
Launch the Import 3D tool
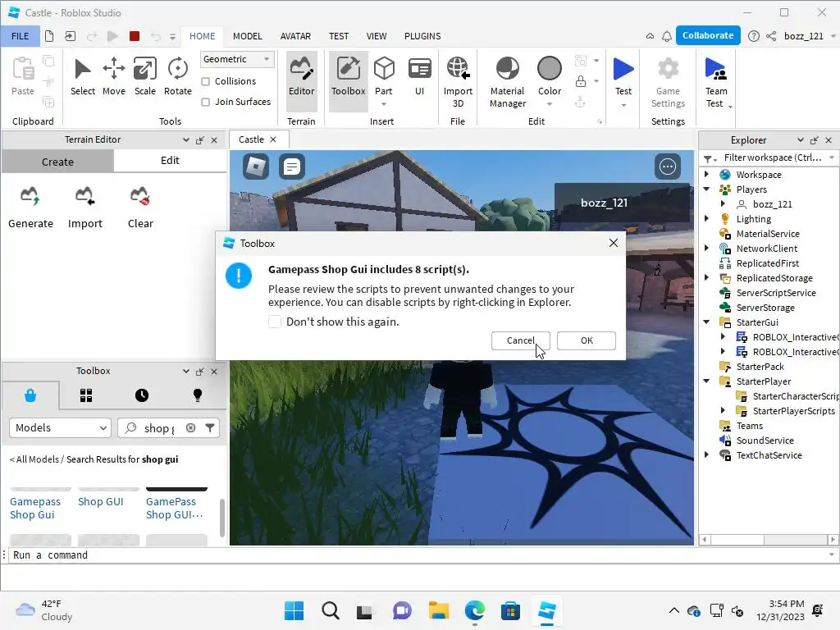point(458,81)
